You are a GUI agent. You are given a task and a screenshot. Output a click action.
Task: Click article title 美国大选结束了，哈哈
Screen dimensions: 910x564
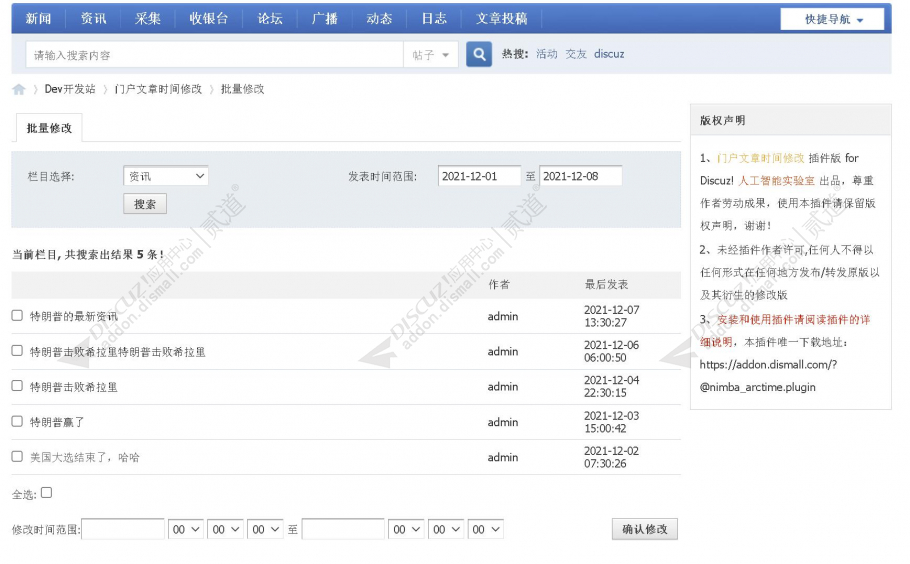(85, 457)
